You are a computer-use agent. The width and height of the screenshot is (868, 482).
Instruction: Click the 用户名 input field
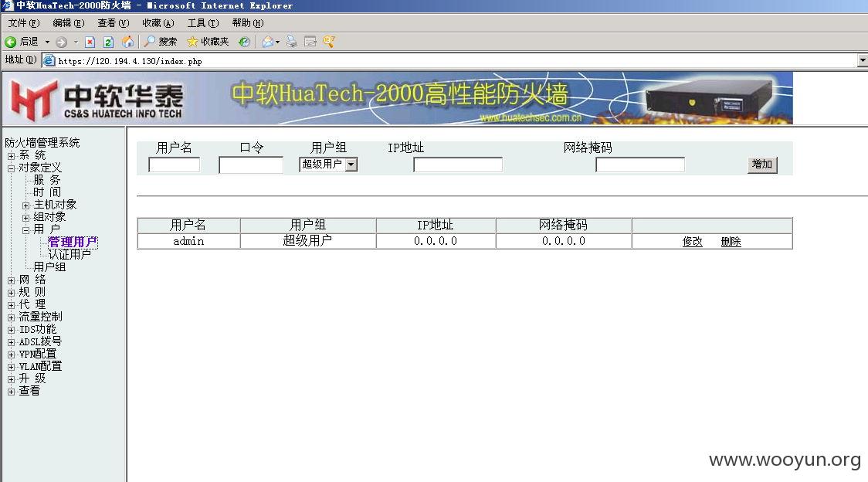175,165
